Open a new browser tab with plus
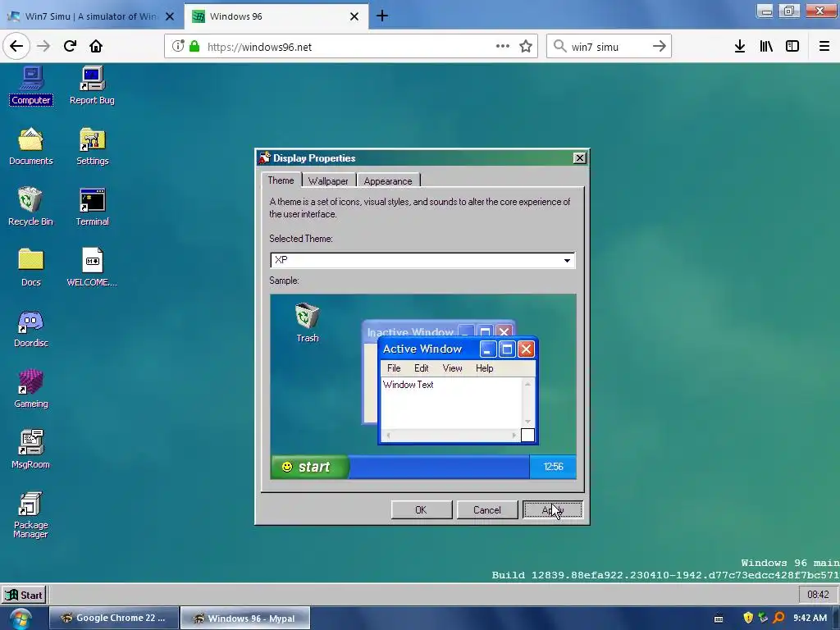This screenshot has width=840, height=630. pyautogui.click(x=382, y=16)
